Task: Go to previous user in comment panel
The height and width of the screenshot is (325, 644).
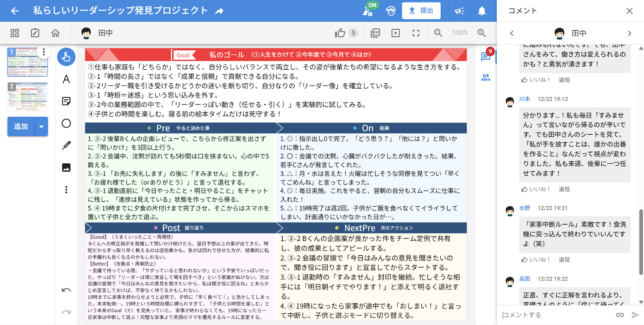Action: [512, 33]
